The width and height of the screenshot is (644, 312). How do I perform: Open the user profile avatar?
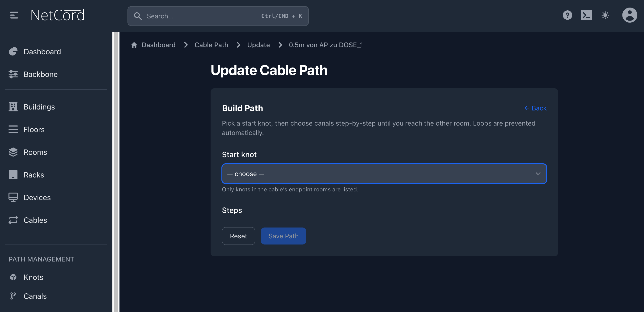point(629,15)
